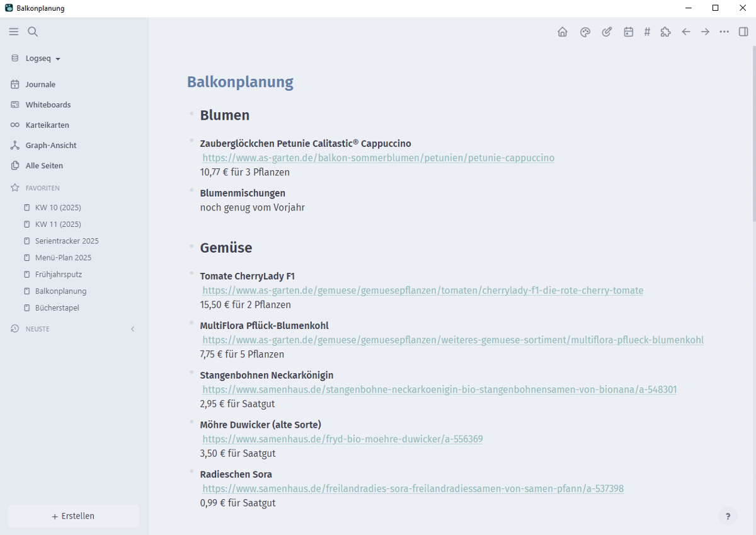Viewport: 756px width, 535px height.
Task: Open favorite Serientracker 2025
Action: 67,241
